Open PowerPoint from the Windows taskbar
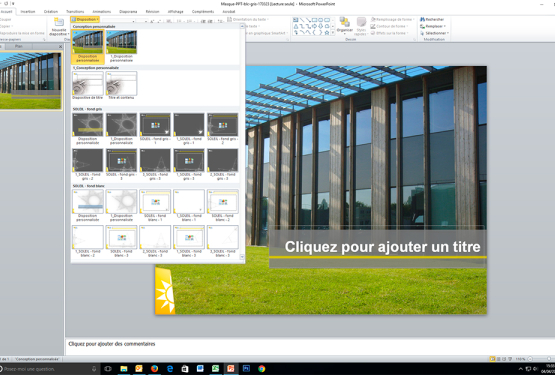 (231, 369)
